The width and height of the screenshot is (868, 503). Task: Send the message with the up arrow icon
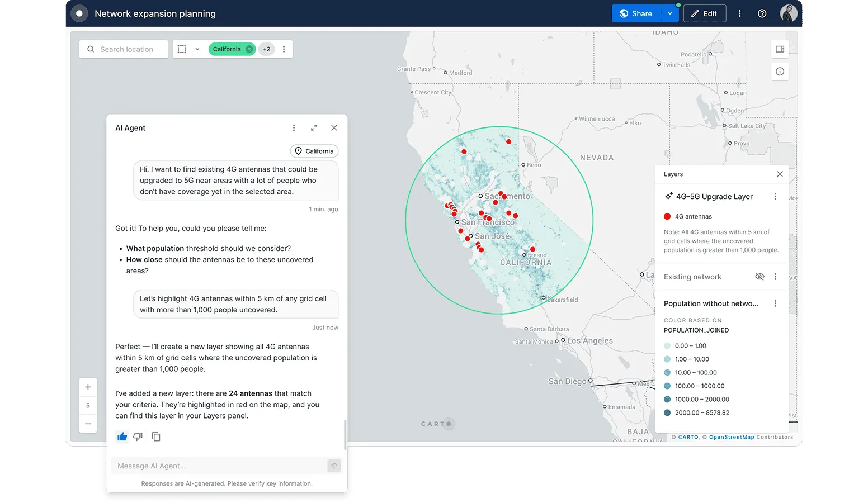tap(333, 466)
